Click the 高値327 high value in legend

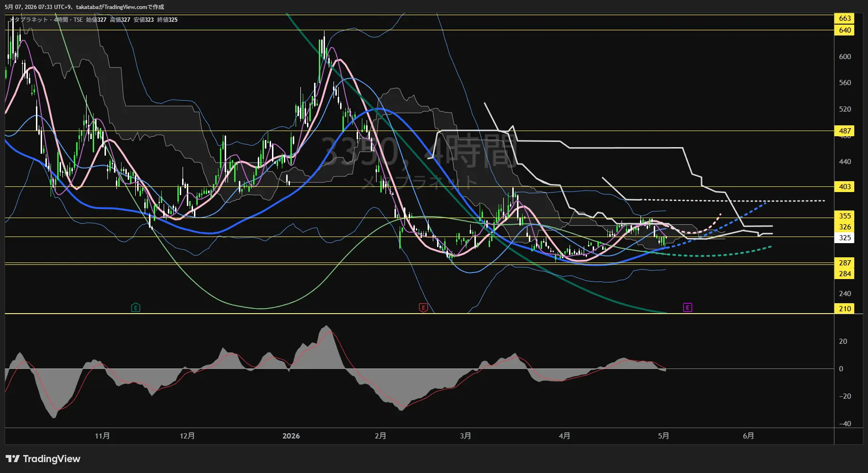pos(120,20)
